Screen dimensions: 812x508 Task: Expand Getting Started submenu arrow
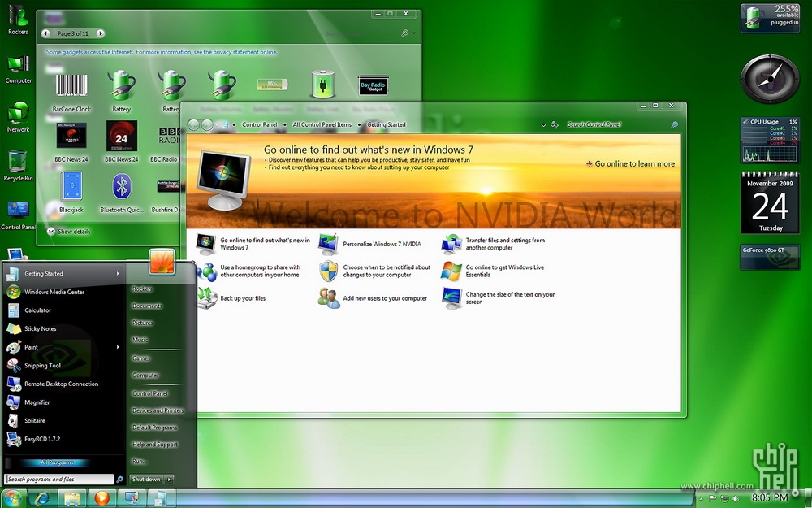pyautogui.click(x=118, y=274)
